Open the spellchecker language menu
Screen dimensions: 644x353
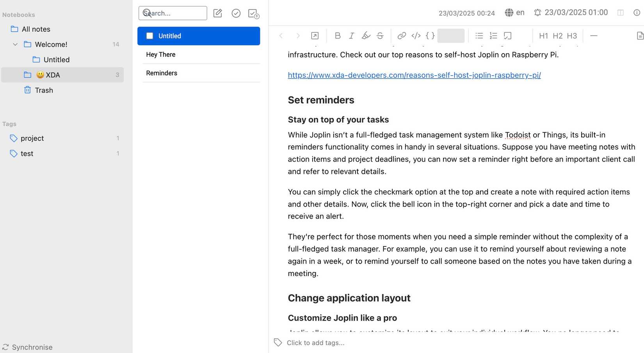[x=514, y=12]
